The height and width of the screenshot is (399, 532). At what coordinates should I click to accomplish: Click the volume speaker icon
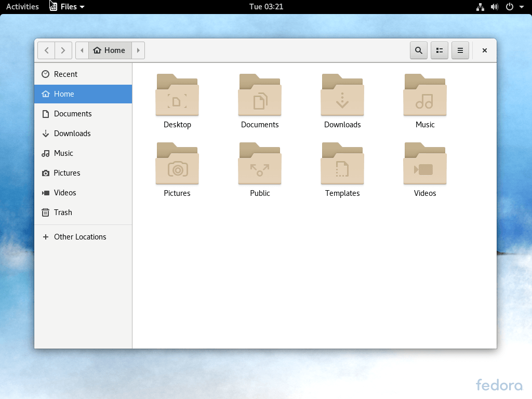495,7
